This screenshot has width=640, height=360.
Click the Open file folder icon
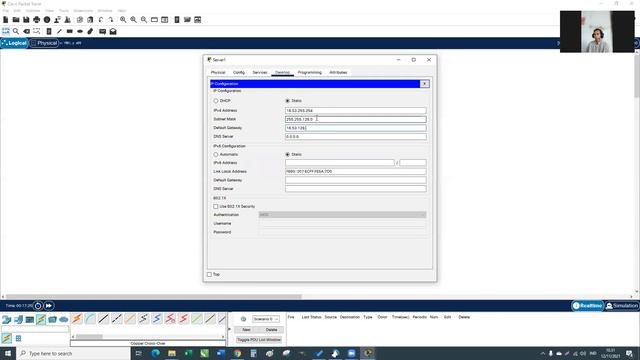(x=16, y=20)
